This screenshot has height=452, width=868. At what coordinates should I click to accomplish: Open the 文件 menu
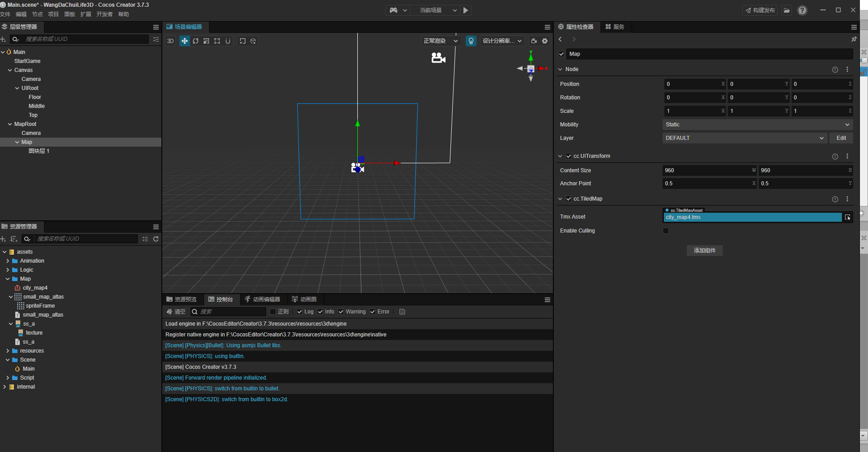5,14
